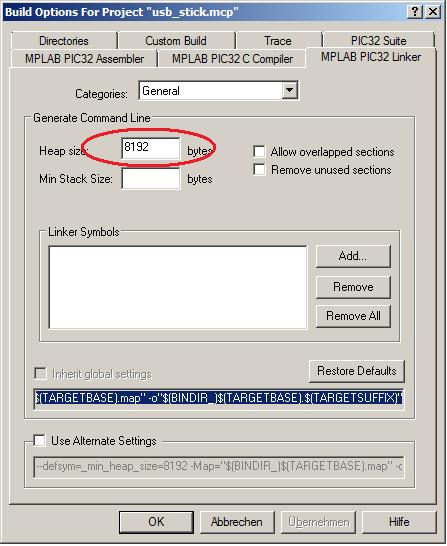Switch to the Custom Build tab
The width and height of the screenshot is (447, 546).
176,41
